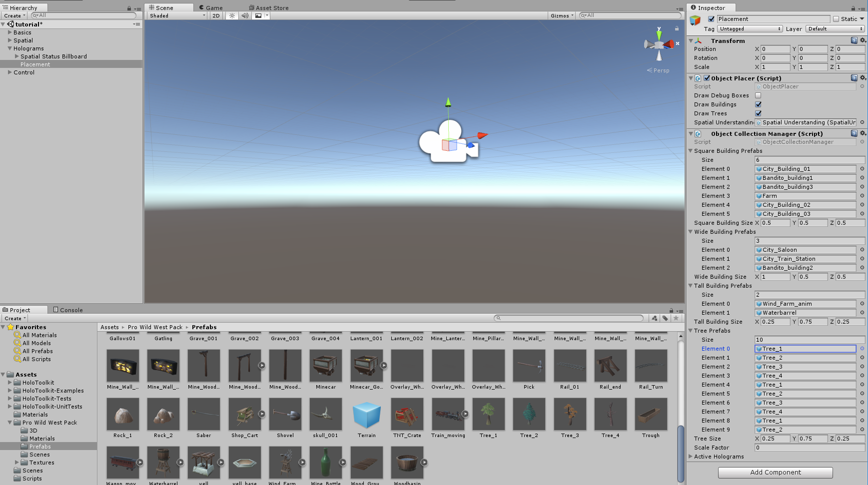Switch to the Game tab
868x485 pixels.
(x=211, y=7)
